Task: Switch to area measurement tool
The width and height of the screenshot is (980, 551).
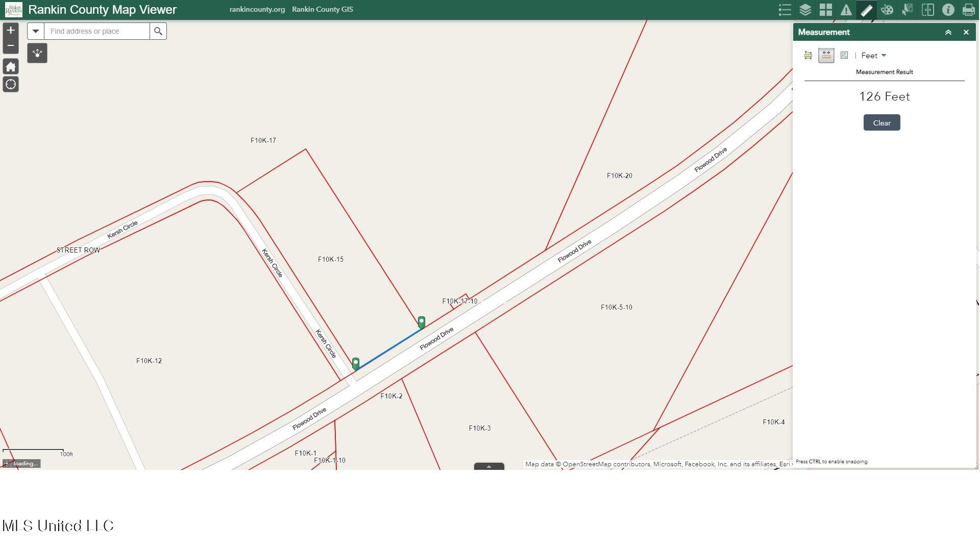Action: pos(808,56)
